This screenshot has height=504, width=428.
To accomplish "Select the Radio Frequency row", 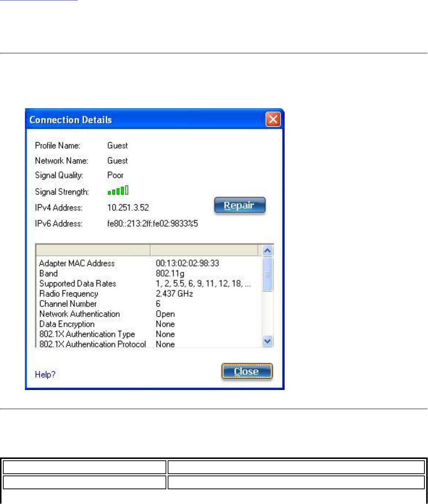I will point(148,294).
